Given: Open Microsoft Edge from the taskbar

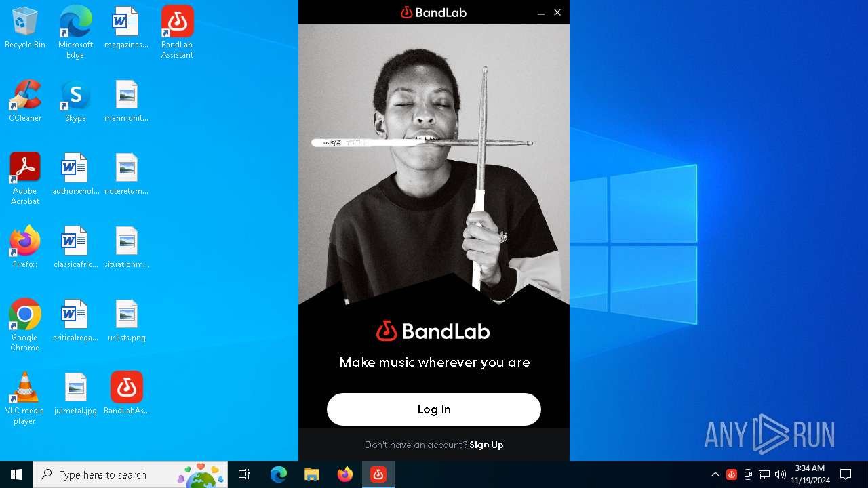Looking at the screenshot, I should 279,474.
